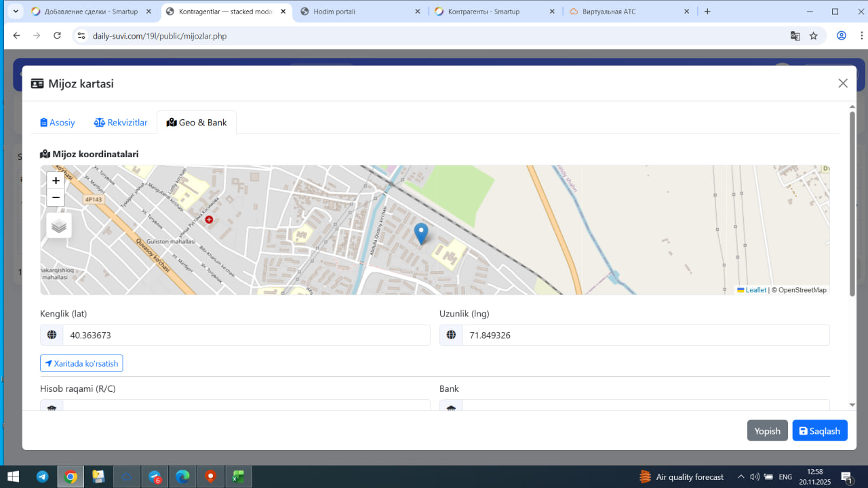The height and width of the screenshot is (488, 868).
Task: Switch to the Rekvizitlar tab
Action: [121, 123]
